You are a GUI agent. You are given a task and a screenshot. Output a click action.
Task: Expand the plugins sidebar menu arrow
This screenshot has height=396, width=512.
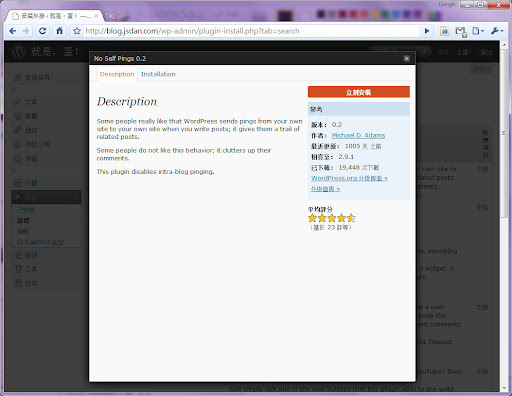[x=76, y=197]
